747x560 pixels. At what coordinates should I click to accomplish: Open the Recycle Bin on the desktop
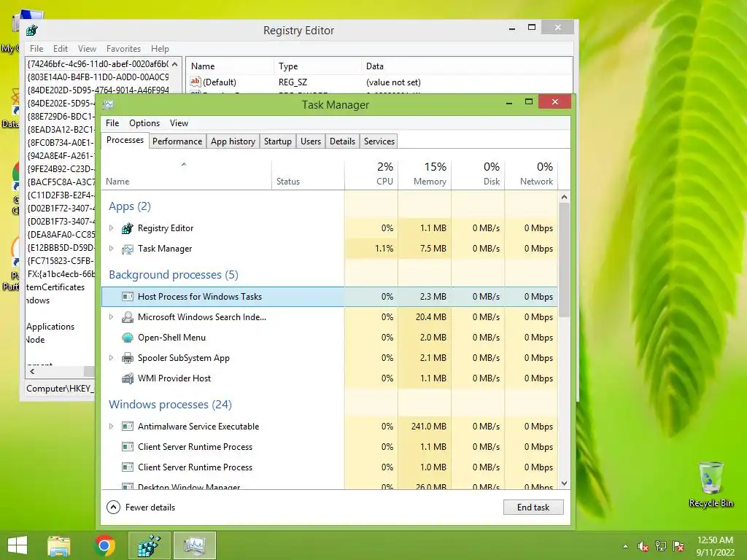pyautogui.click(x=711, y=484)
